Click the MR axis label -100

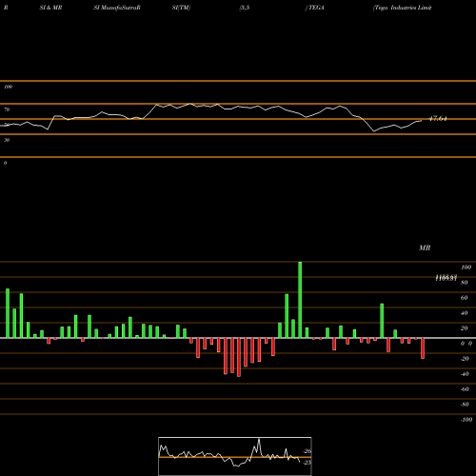point(466,420)
